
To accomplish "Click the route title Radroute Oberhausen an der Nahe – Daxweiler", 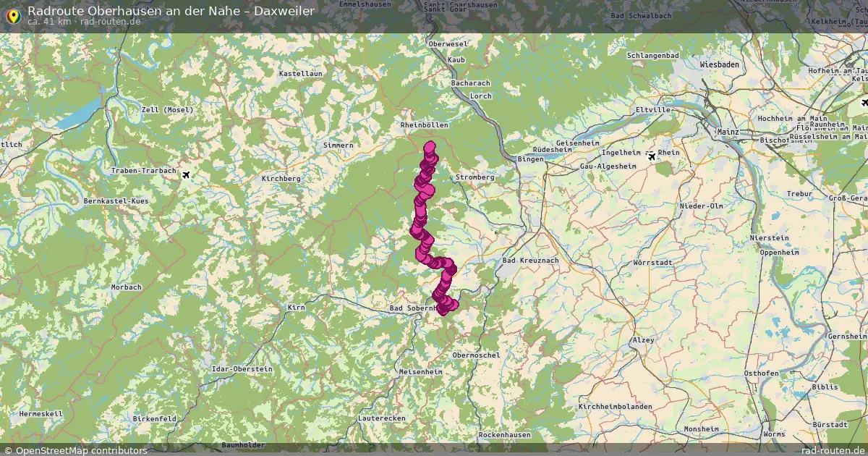I will [x=171, y=11].
